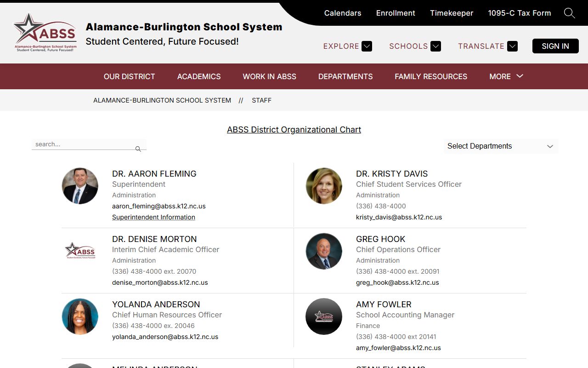Viewport: 588px width, 368px height.
Task: Open Dr. Kristy Davis's profile photo
Action: point(324,186)
